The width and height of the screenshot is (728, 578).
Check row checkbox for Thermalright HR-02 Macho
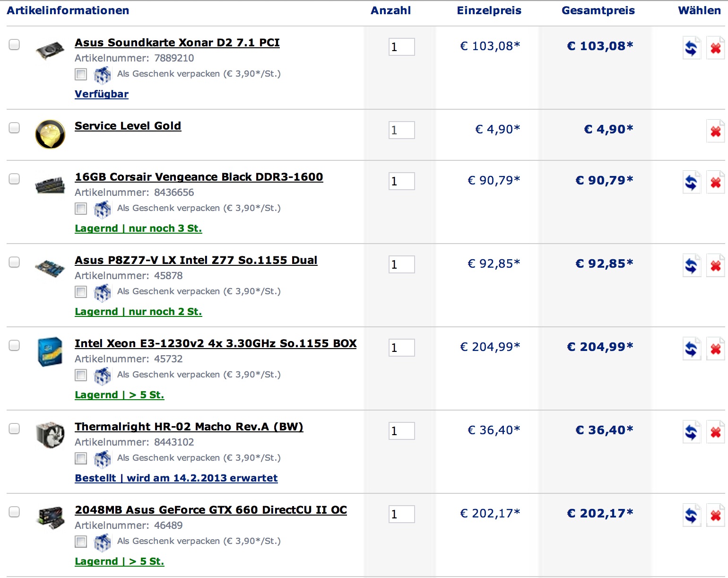coord(14,429)
